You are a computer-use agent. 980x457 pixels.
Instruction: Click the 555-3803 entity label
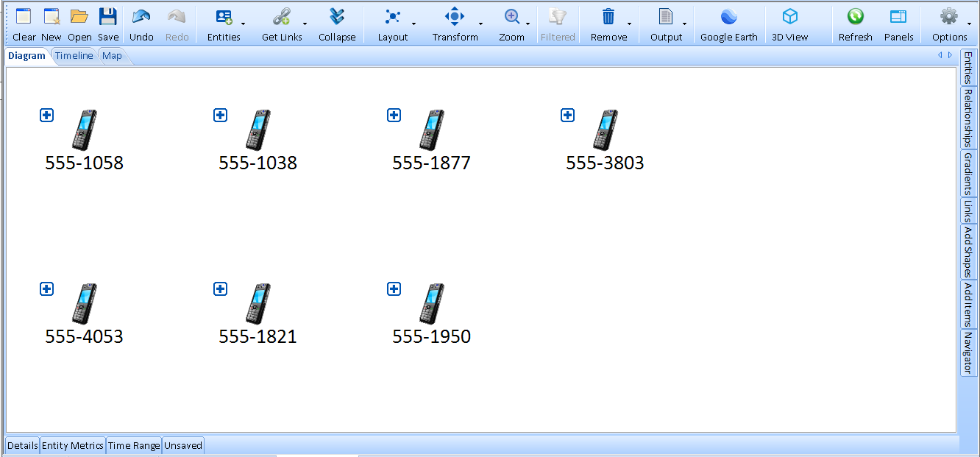click(605, 163)
